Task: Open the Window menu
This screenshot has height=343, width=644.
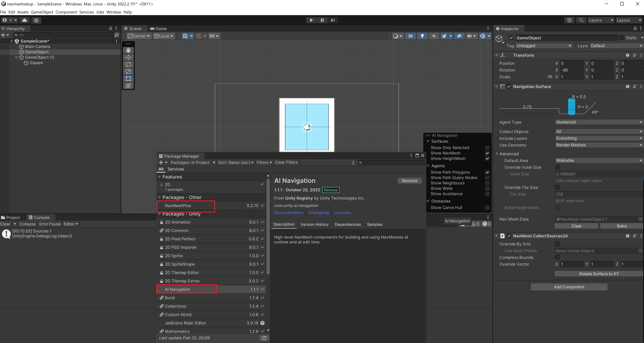Action: pos(114,12)
